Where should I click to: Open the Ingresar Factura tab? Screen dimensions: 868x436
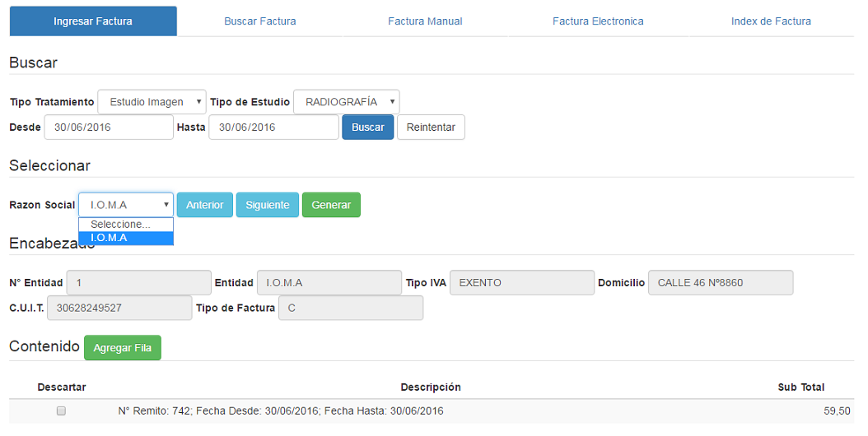(93, 21)
